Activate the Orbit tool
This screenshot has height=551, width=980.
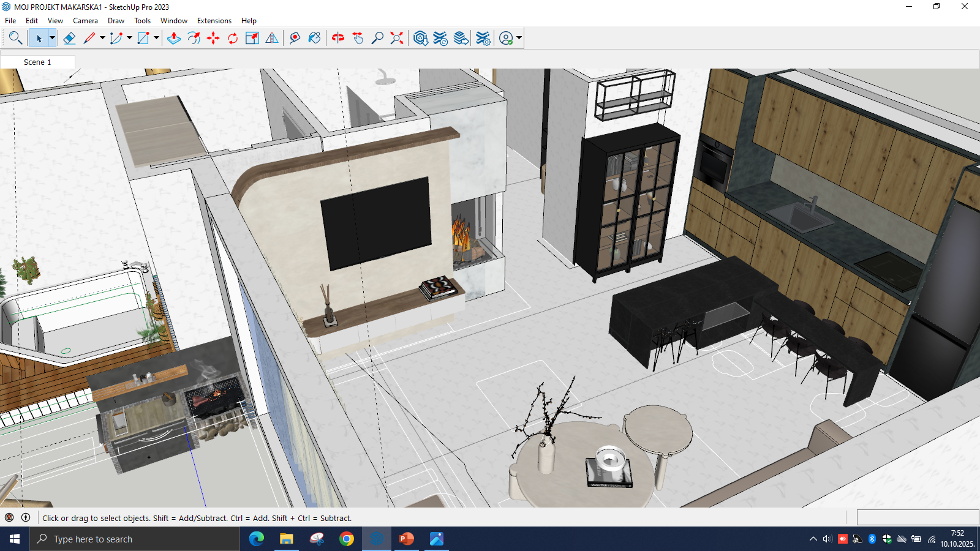(338, 38)
